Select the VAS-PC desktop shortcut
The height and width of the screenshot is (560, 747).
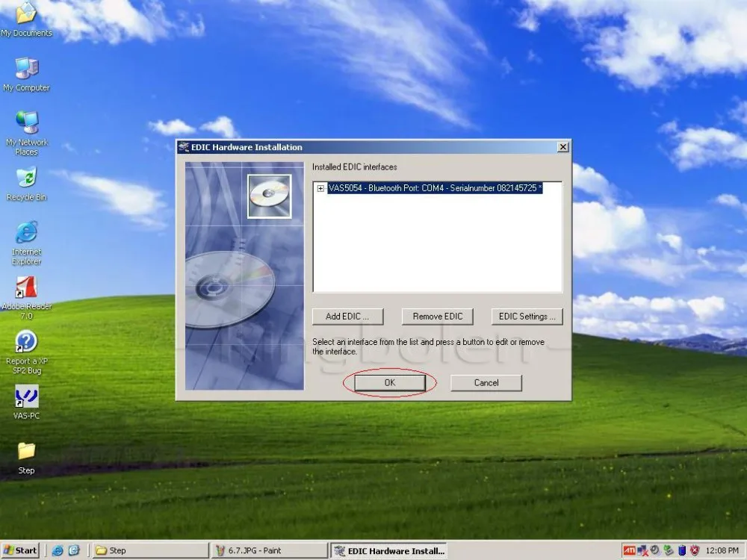26,402
